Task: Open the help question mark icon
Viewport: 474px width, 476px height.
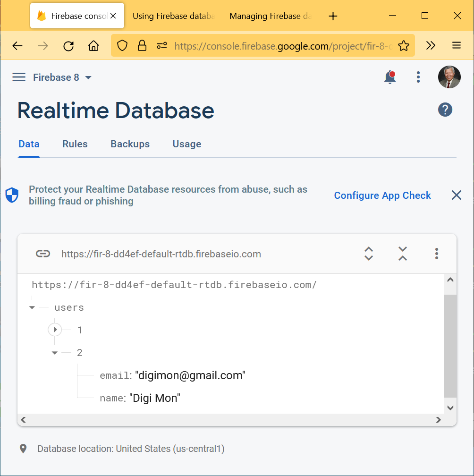Action: pos(445,110)
